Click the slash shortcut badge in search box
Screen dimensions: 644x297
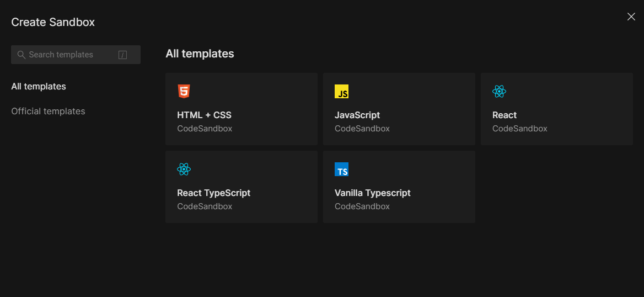(122, 55)
